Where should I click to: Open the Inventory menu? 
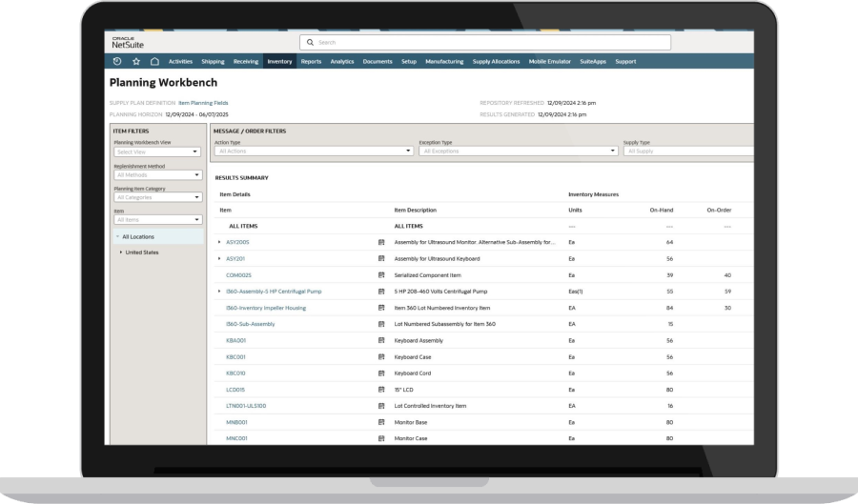279,61
